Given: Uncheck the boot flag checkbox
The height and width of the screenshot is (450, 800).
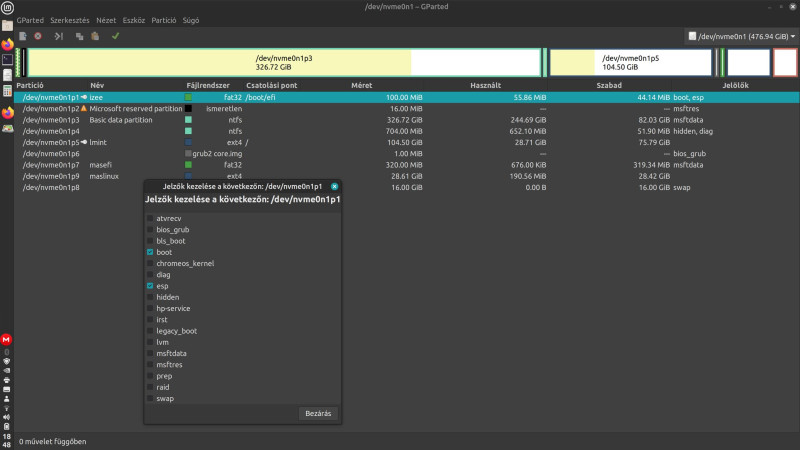Looking at the screenshot, I should pyautogui.click(x=150, y=252).
